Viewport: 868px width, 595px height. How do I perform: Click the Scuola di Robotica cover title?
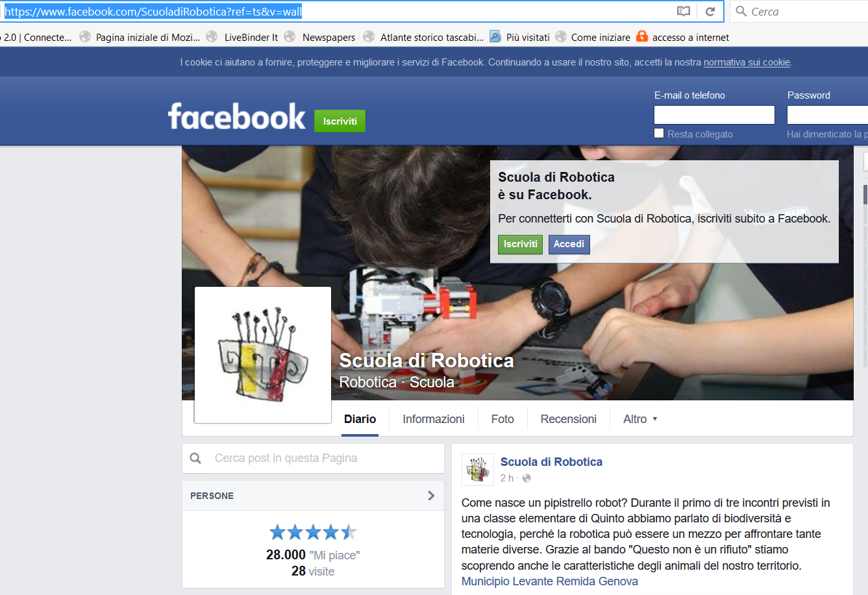pos(427,360)
